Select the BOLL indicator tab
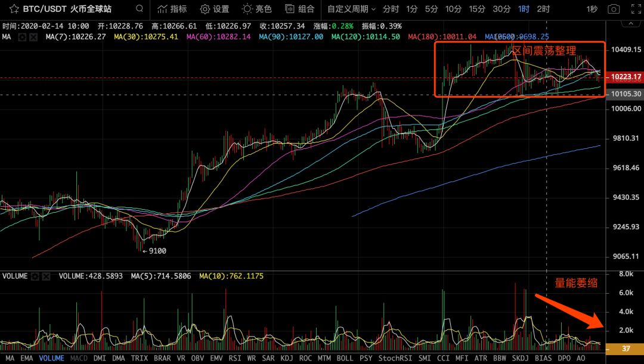The height and width of the screenshot is (364, 644). pos(345,358)
